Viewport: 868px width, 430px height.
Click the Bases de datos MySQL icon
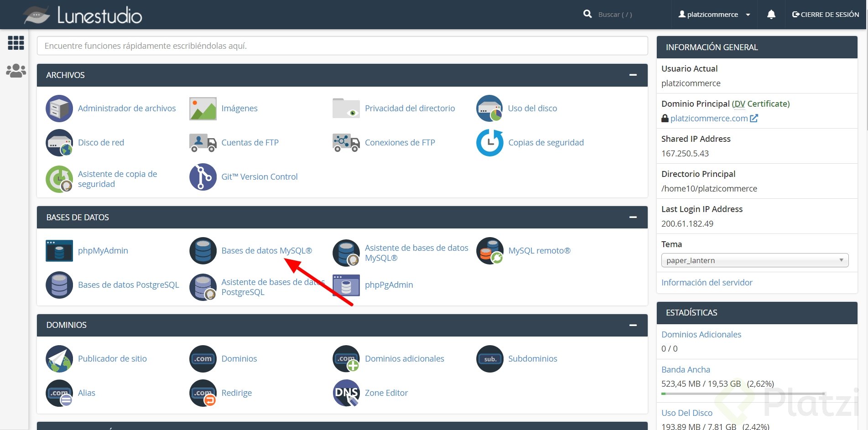(203, 251)
